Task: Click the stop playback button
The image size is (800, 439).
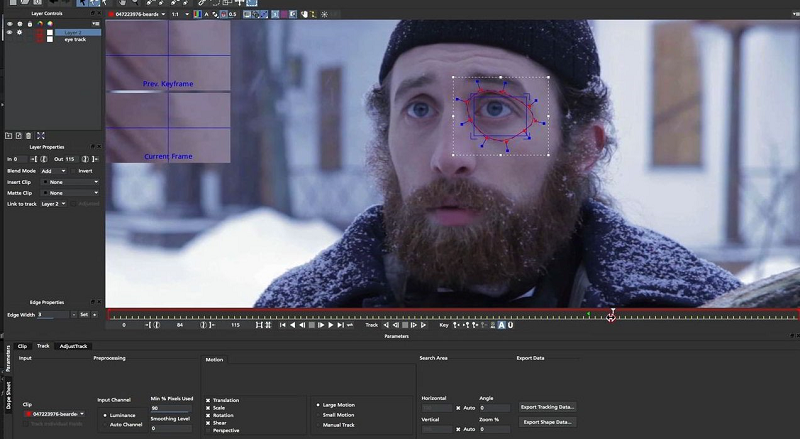Action: pos(311,325)
